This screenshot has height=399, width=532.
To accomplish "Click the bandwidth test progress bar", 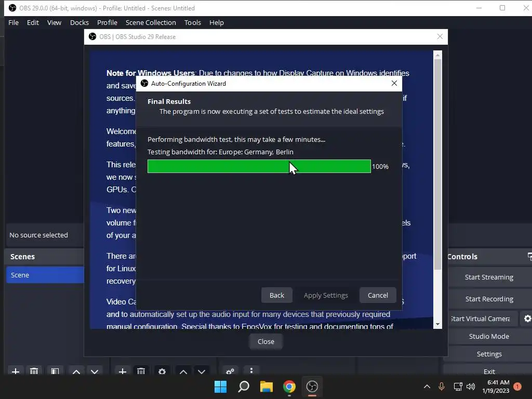I will [x=259, y=166].
